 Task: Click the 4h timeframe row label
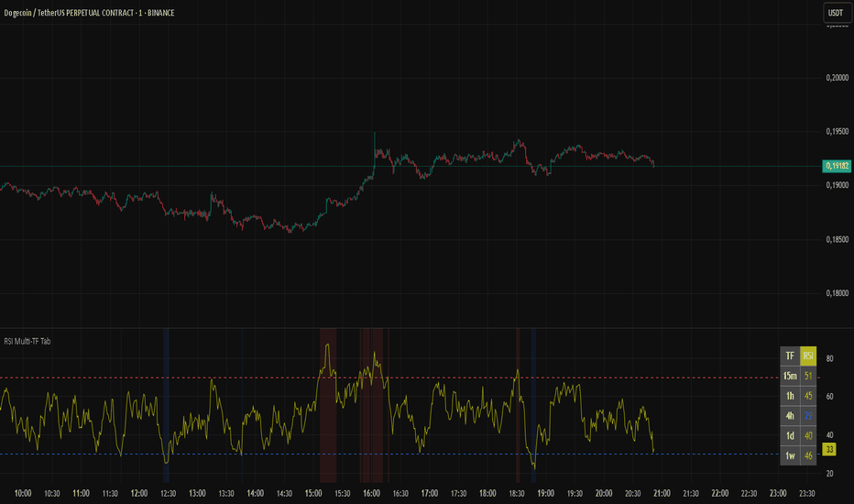click(790, 416)
